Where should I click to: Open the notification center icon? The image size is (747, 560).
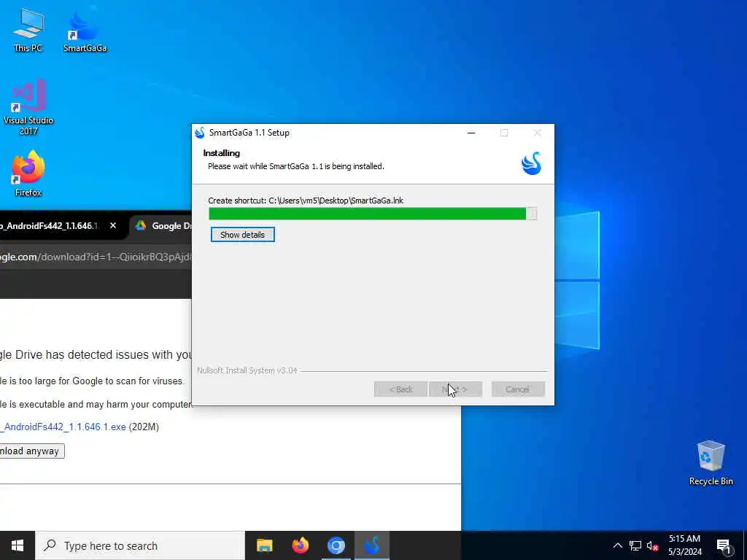pyautogui.click(x=724, y=545)
